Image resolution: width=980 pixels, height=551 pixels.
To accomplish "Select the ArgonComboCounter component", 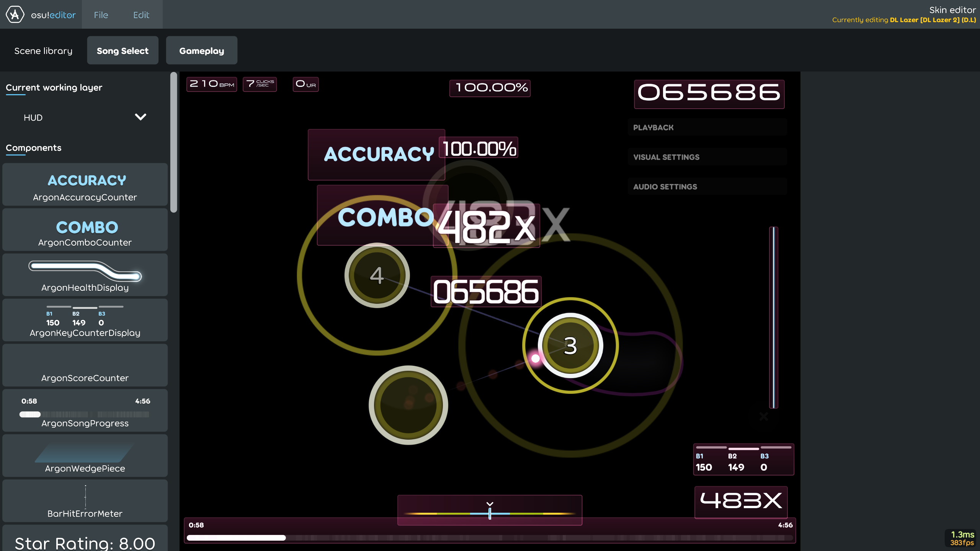I will pos(85,230).
